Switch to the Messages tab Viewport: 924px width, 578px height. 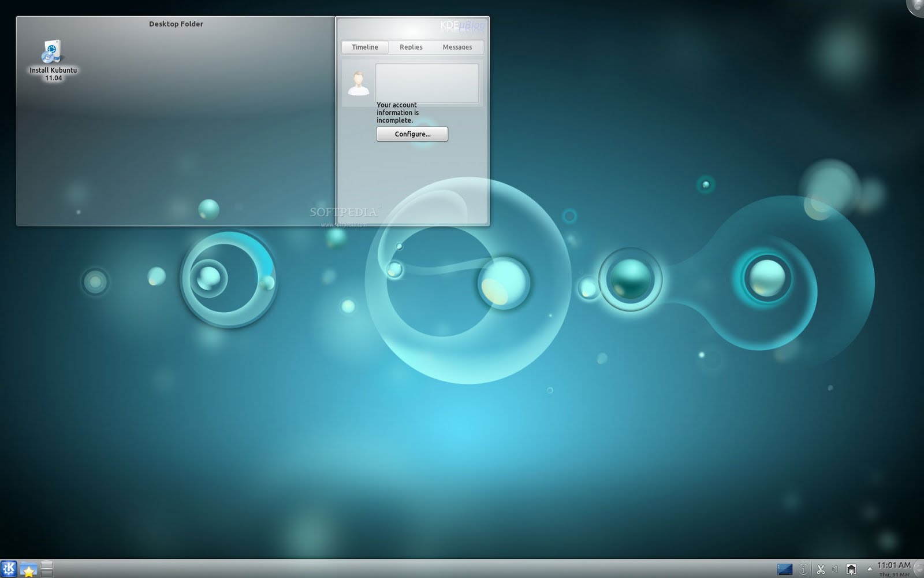click(457, 47)
